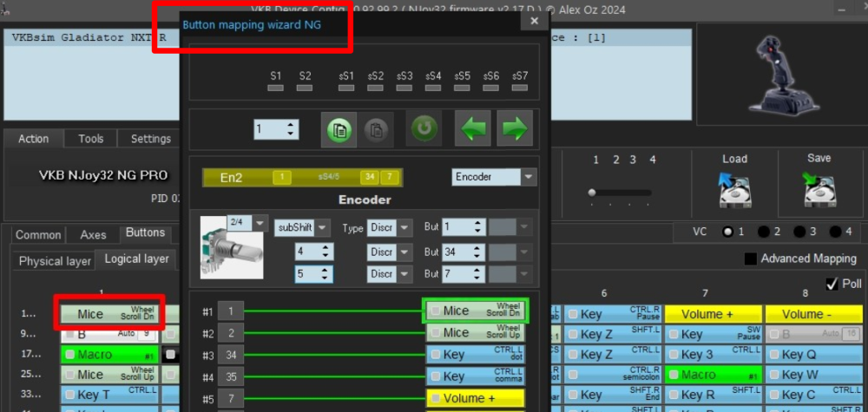Viewport: 868px width, 412px height.
Task: Switch to the Logical layer tab
Action: click(x=137, y=259)
